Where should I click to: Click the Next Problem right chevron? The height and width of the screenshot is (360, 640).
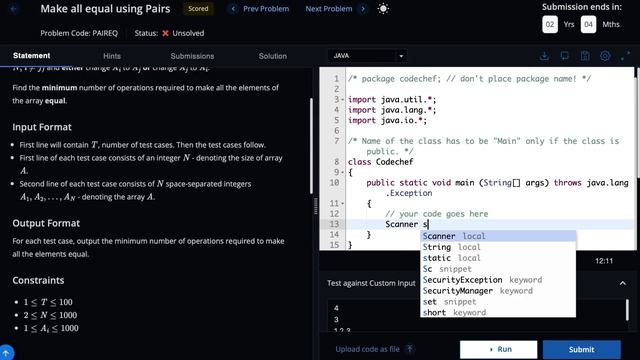(x=363, y=9)
